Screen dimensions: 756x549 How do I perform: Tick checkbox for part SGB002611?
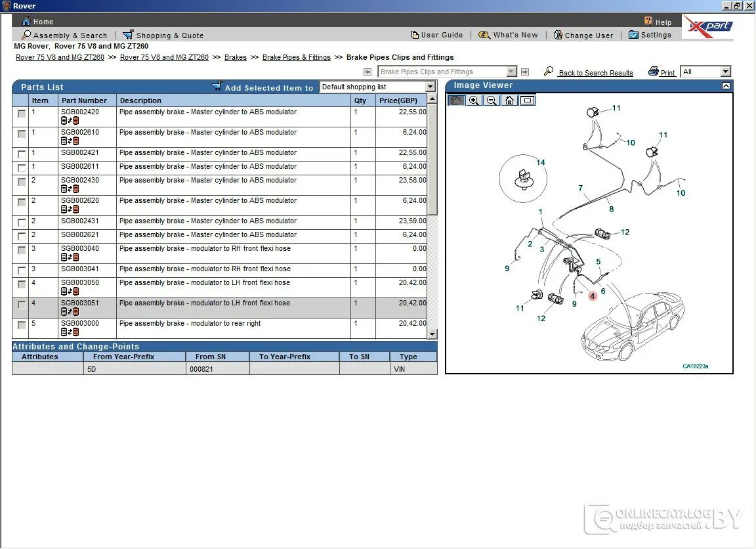point(21,168)
